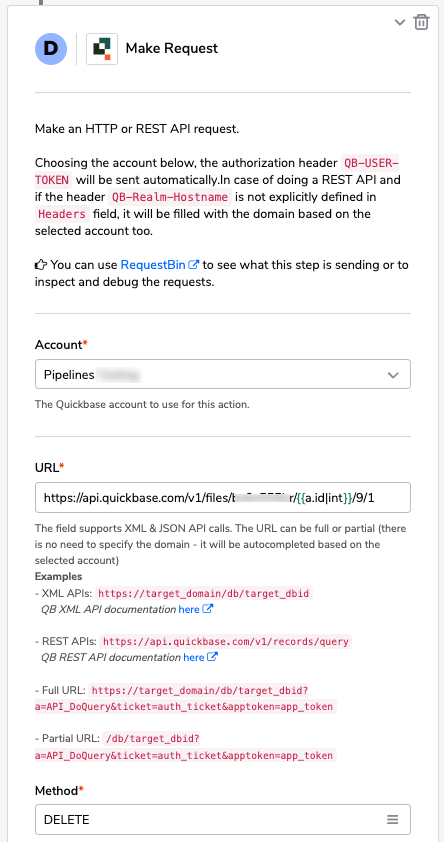
Task: Click the Make Request step title
Action: (x=172, y=48)
